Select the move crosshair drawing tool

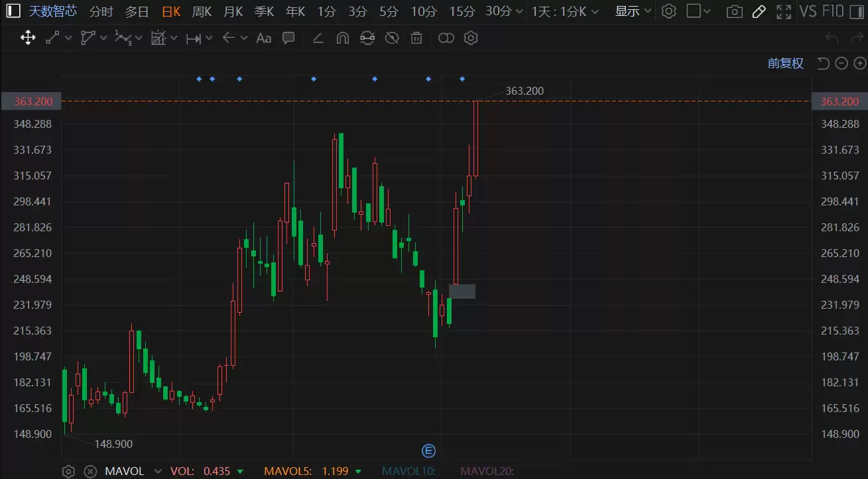(x=28, y=38)
